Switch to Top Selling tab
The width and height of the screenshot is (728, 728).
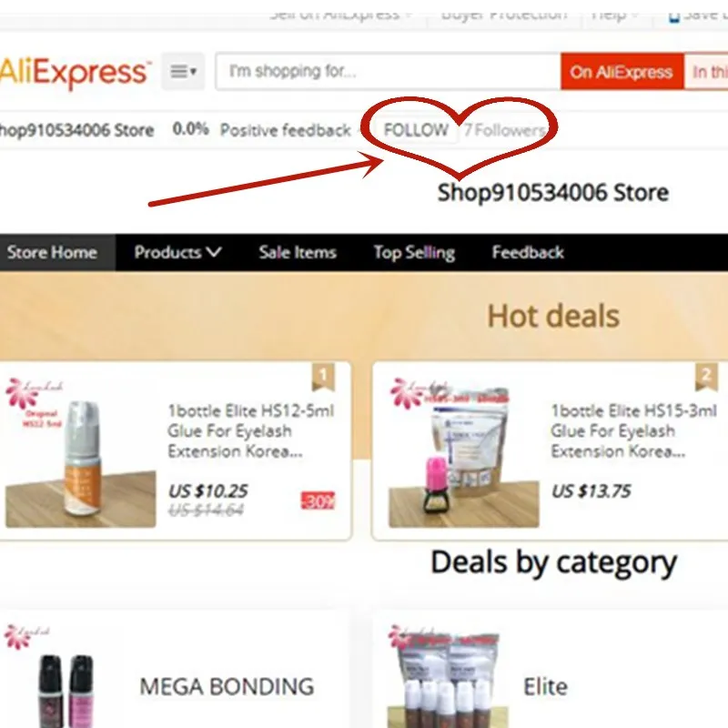(x=414, y=252)
